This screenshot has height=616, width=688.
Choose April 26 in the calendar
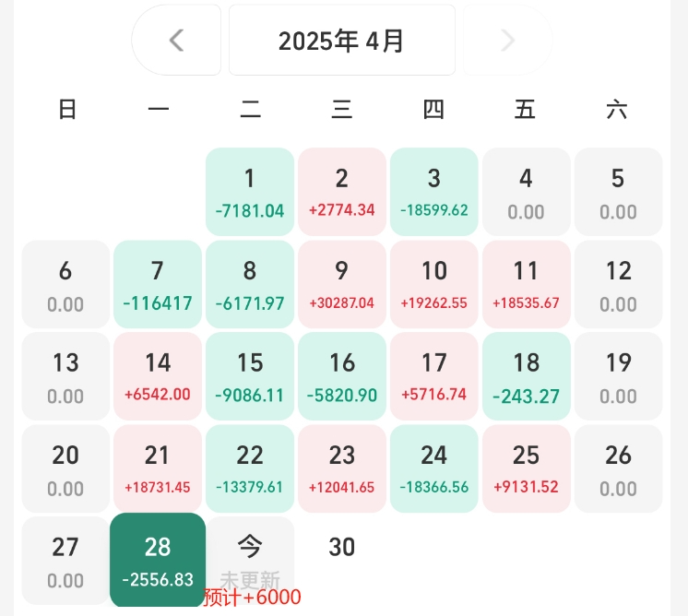618,468
